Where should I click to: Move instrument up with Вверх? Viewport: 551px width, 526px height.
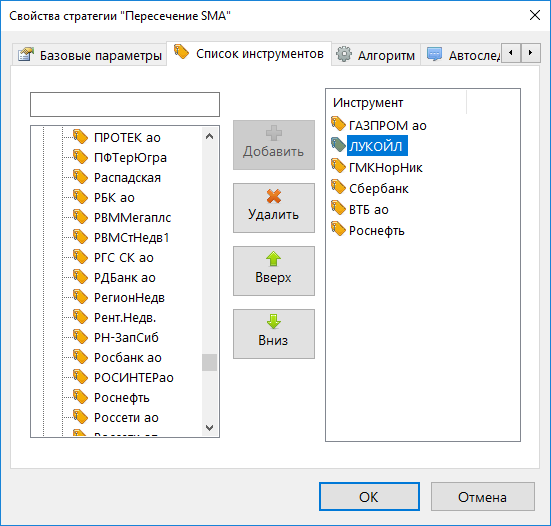click(x=274, y=271)
